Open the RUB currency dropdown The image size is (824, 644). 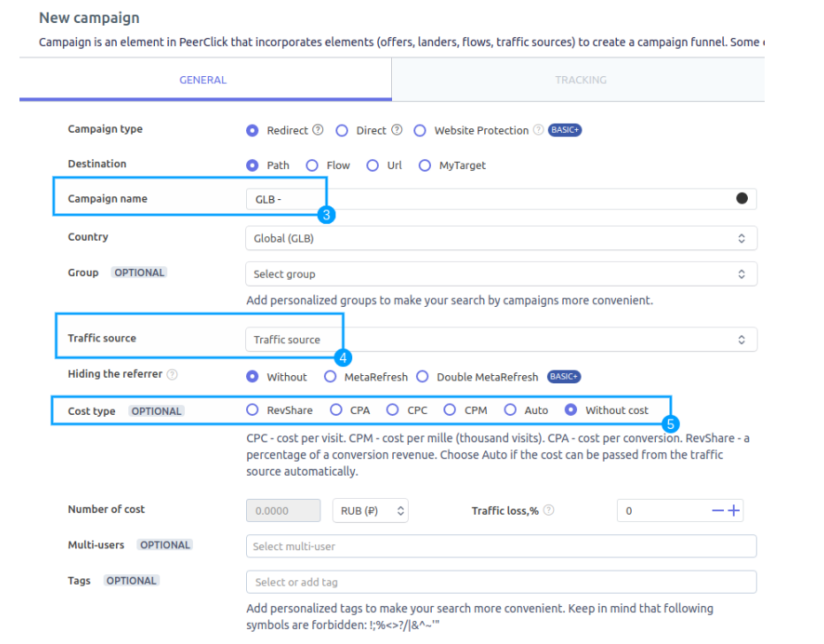[370, 510]
